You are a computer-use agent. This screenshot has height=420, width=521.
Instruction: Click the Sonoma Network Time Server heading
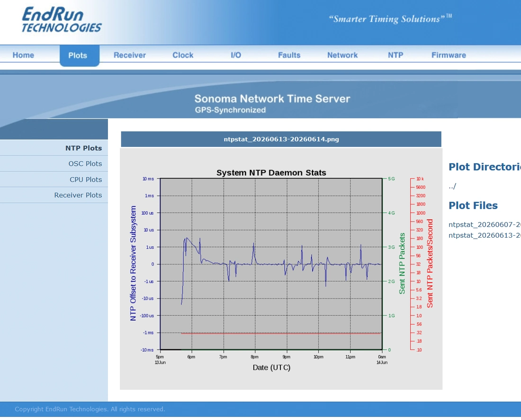tap(272, 98)
